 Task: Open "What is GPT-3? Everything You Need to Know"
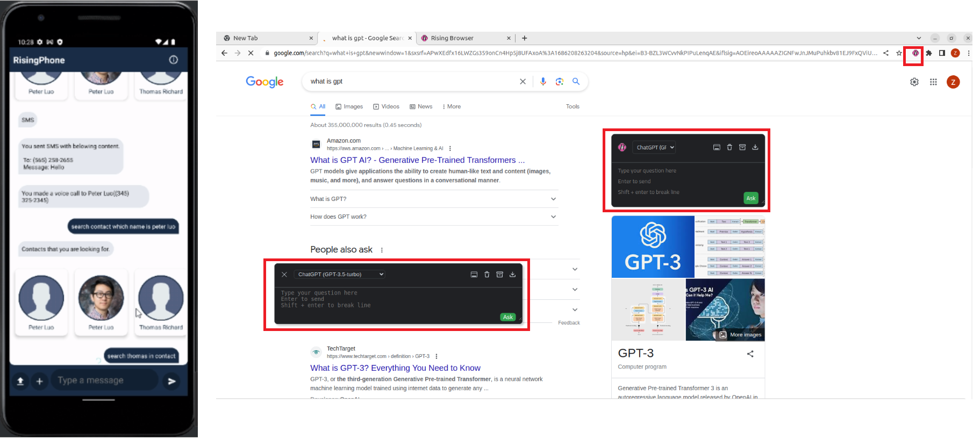(395, 368)
